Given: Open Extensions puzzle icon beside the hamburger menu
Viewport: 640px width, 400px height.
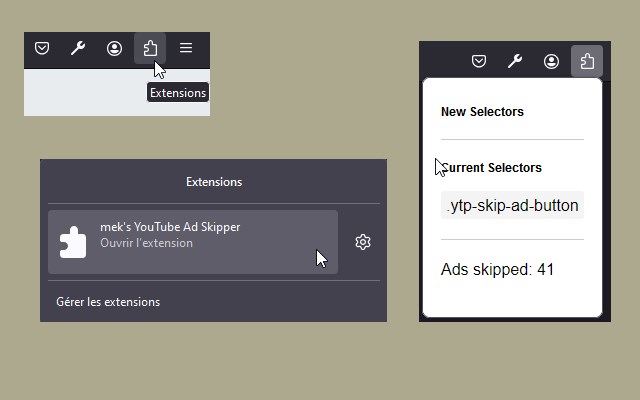Looking at the screenshot, I should coord(150,48).
